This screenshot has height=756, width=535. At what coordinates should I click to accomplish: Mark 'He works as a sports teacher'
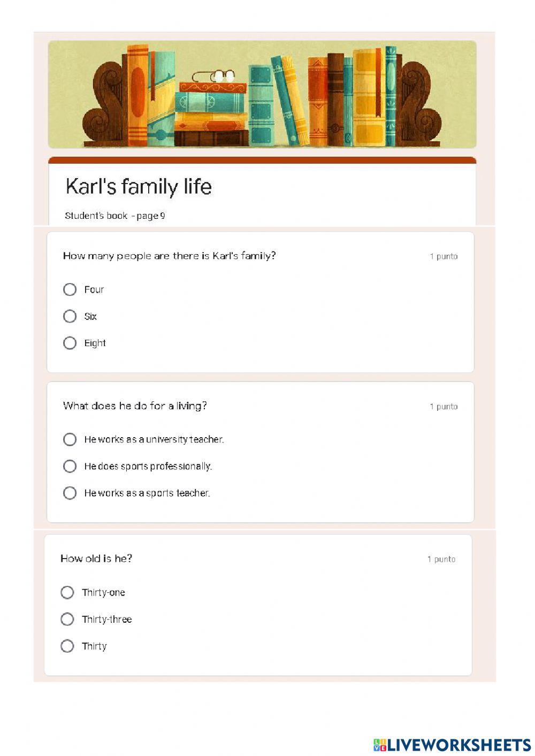point(70,493)
